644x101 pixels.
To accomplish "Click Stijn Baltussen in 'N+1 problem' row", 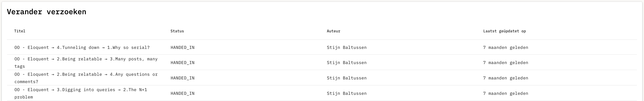I will [347, 93].
